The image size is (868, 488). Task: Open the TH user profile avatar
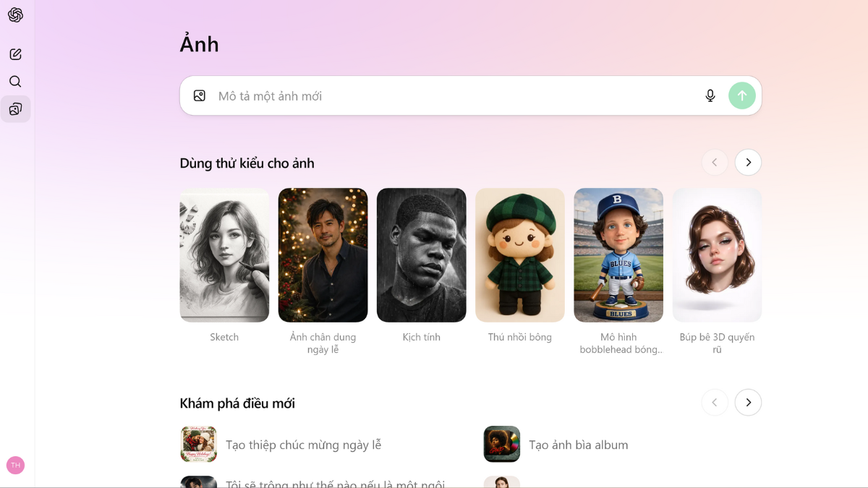pos(15,465)
